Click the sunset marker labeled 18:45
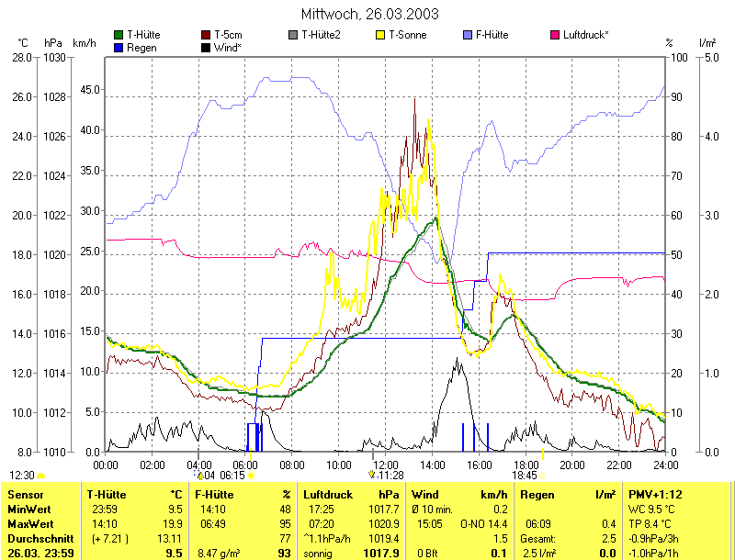 tap(542, 476)
